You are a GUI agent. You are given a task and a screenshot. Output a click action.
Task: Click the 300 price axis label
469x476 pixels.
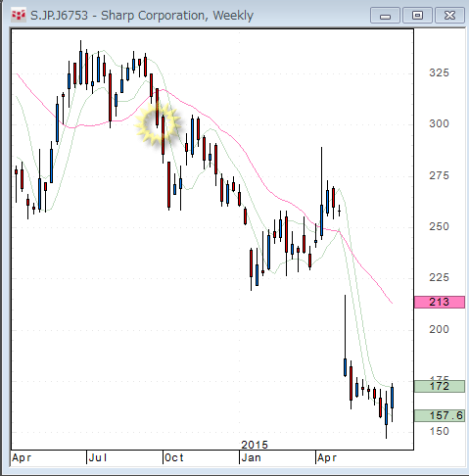(x=439, y=123)
